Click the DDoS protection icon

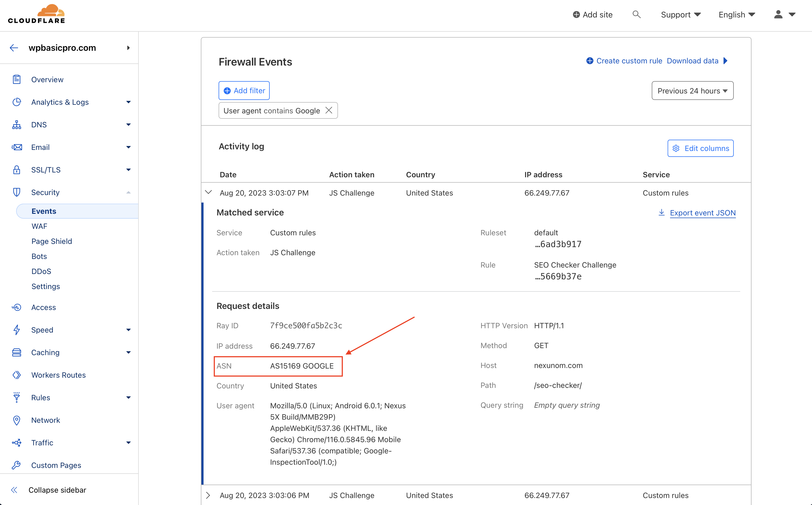(41, 271)
